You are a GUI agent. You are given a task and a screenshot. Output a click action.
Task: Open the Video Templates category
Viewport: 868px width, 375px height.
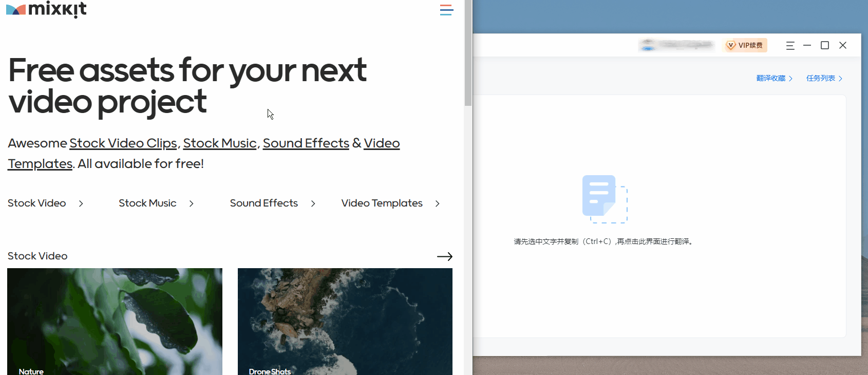382,203
